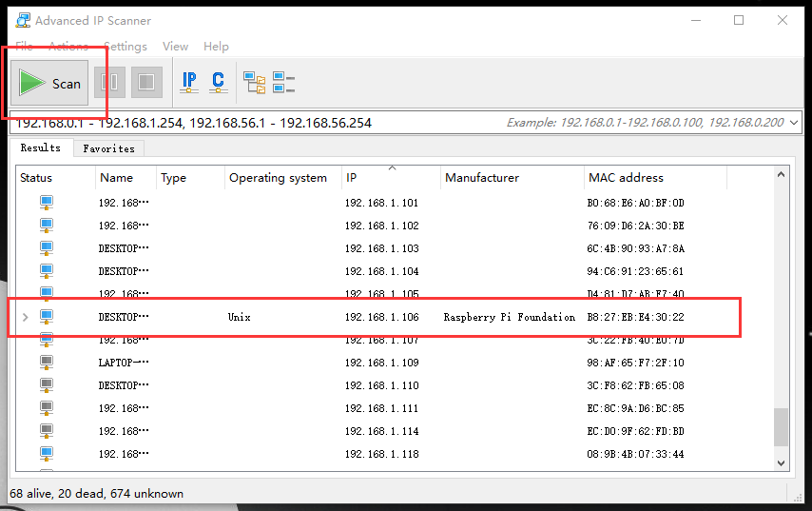Click the gray computer icon for 192.168.1.109
The width and height of the screenshot is (812, 511).
(x=47, y=363)
